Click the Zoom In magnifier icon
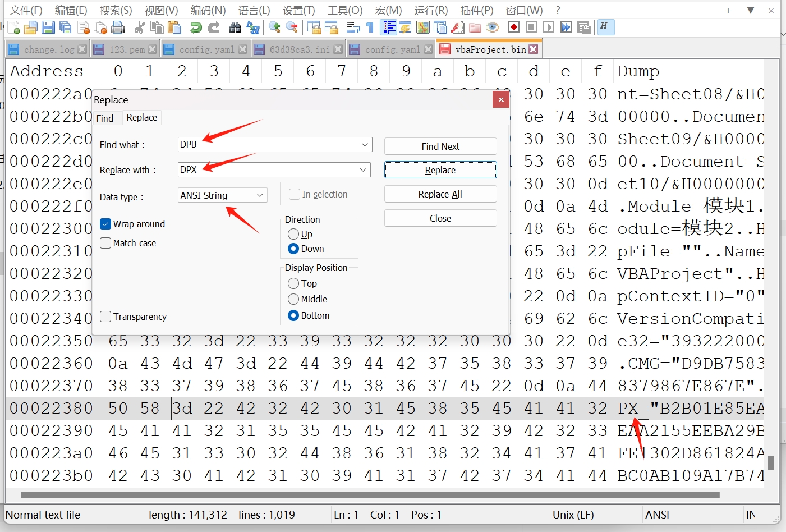This screenshot has height=532, width=786. point(274,27)
